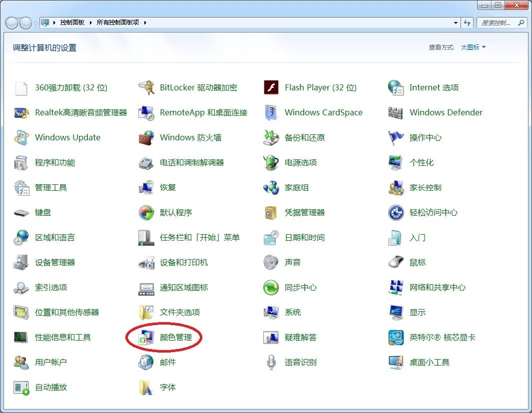This screenshot has height=413, width=532.
Task: Open the 自动播放 icon
Action: point(21,387)
